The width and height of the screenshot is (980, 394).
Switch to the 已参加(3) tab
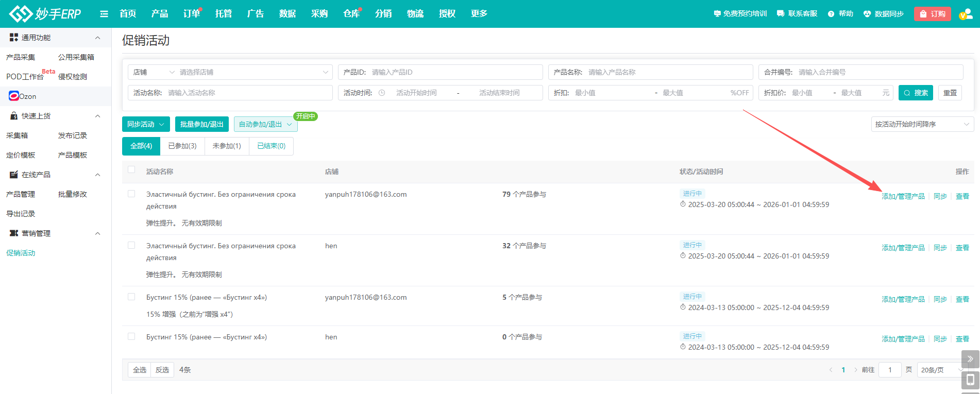(x=182, y=146)
